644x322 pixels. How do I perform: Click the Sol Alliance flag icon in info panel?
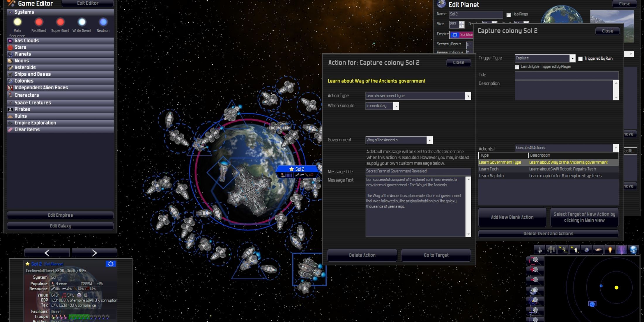(111, 264)
